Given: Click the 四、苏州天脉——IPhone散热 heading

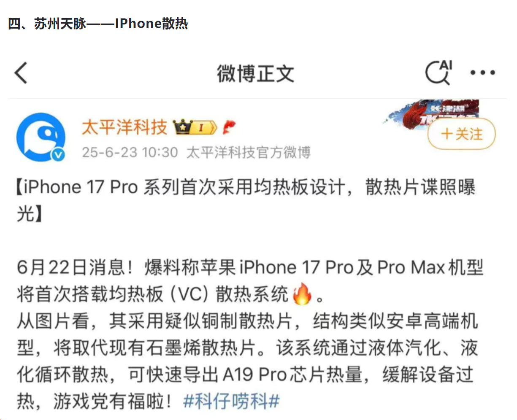Looking at the screenshot, I should tap(98, 23).
